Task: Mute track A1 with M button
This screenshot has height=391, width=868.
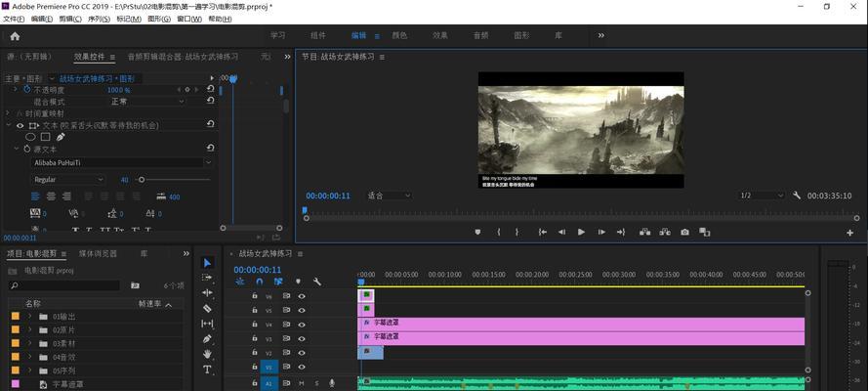Action: tap(302, 383)
